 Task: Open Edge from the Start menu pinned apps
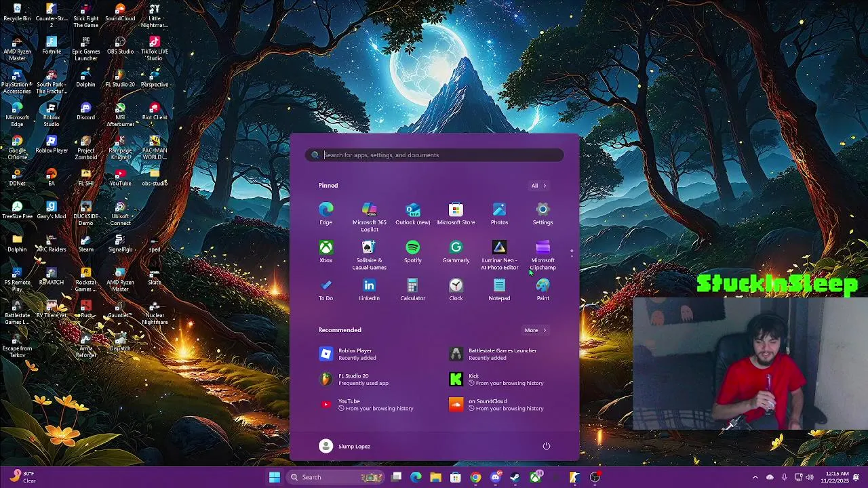325,213
